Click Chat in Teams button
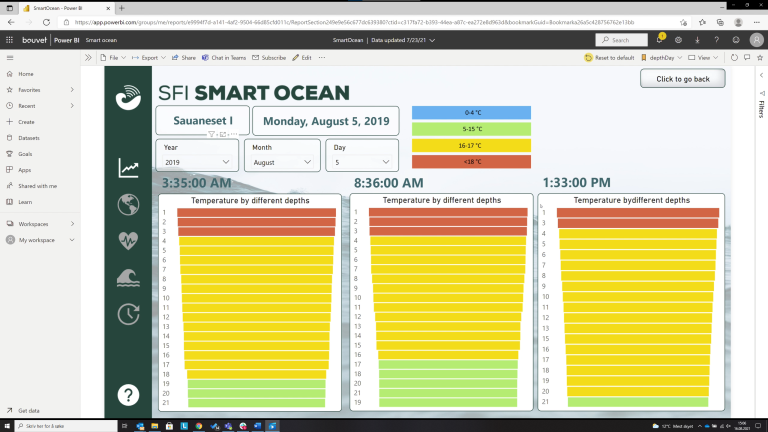Viewport: 768px width, 432px height. coord(224,58)
